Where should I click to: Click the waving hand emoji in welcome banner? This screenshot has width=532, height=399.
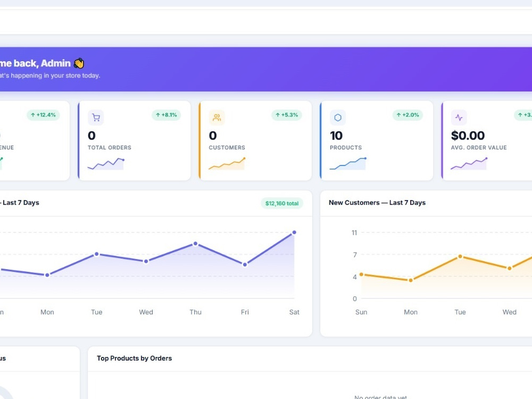pyautogui.click(x=79, y=63)
